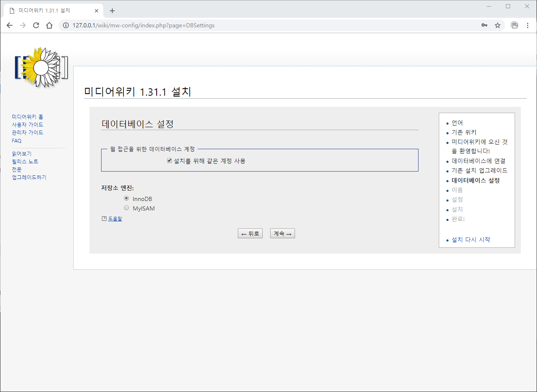Open the 전문 sidebar link
Viewport: 537px width, 392px height.
click(17, 169)
